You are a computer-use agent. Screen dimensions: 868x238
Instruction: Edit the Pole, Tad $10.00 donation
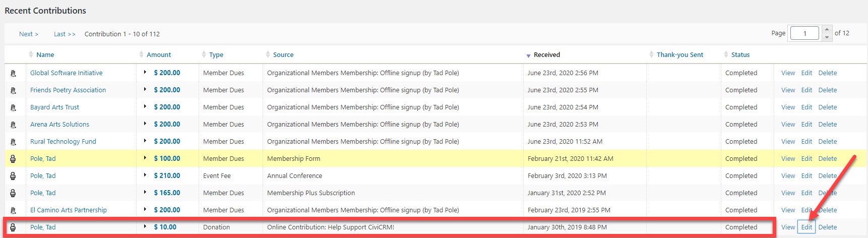click(807, 227)
